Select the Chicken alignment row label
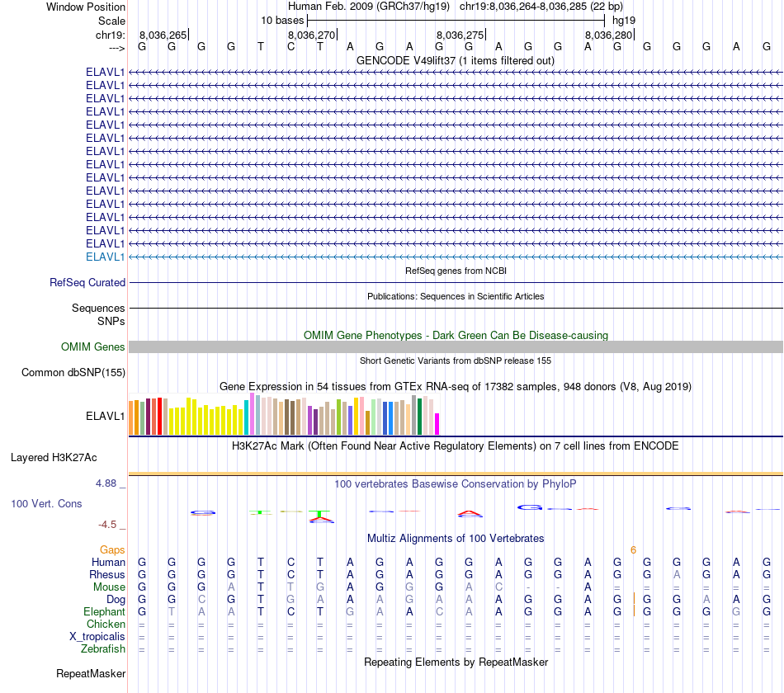784x693 pixels. (106, 625)
